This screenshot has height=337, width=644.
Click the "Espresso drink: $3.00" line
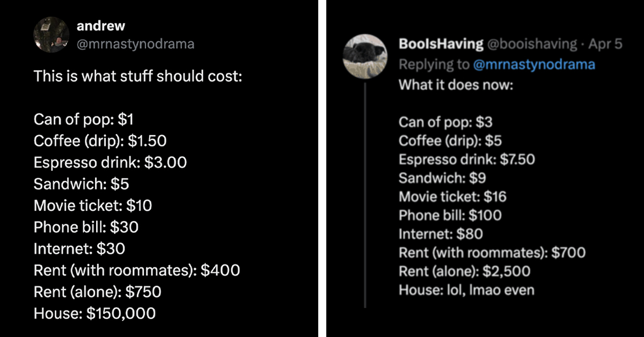click(110, 162)
